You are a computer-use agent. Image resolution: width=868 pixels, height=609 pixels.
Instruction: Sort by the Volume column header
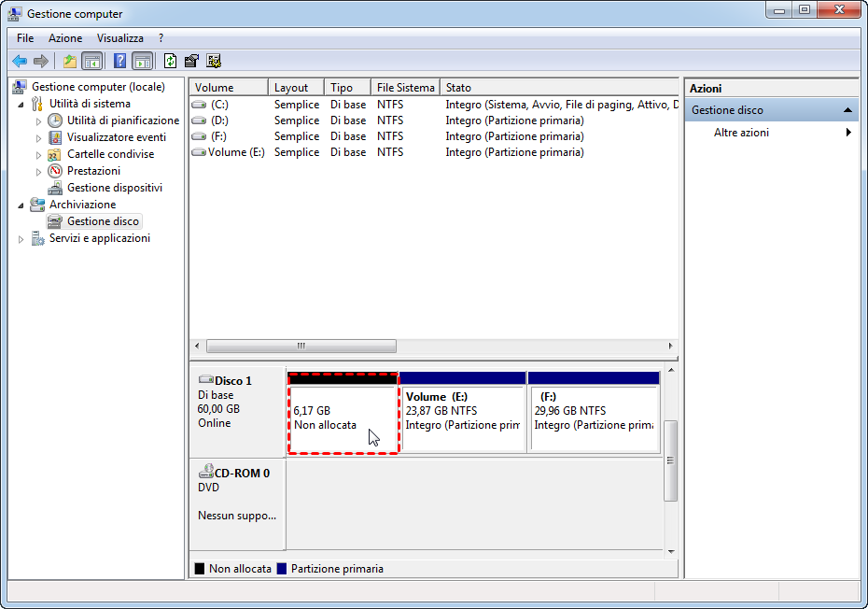(230, 88)
